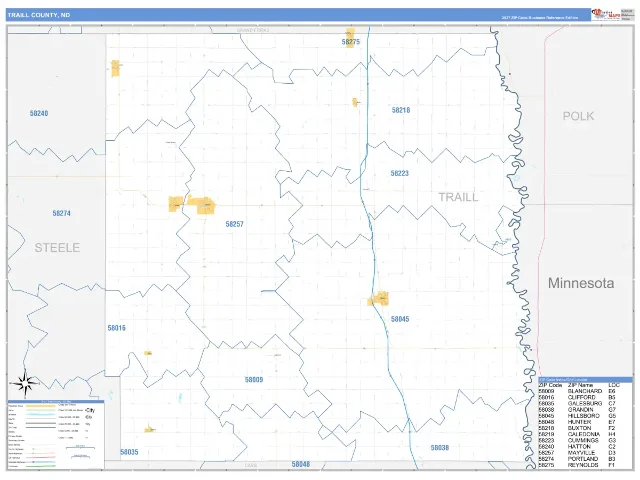Click HILLSBORO in the ZIP index

click(584, 416)
